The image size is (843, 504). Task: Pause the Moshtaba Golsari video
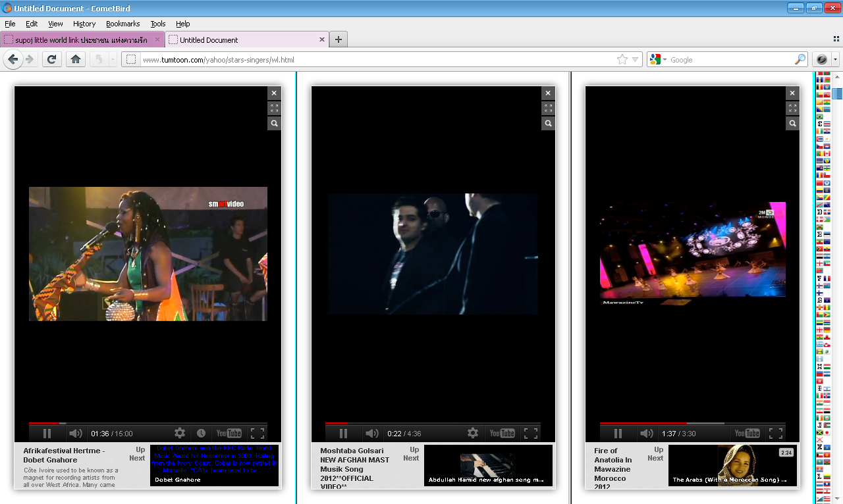pyautogui.click(x=343, y=433)
